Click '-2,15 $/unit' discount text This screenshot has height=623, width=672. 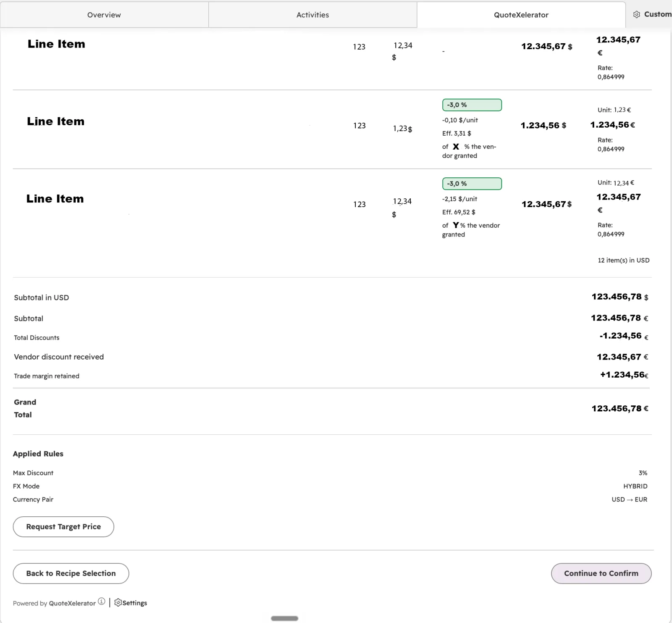coord(459,199)
